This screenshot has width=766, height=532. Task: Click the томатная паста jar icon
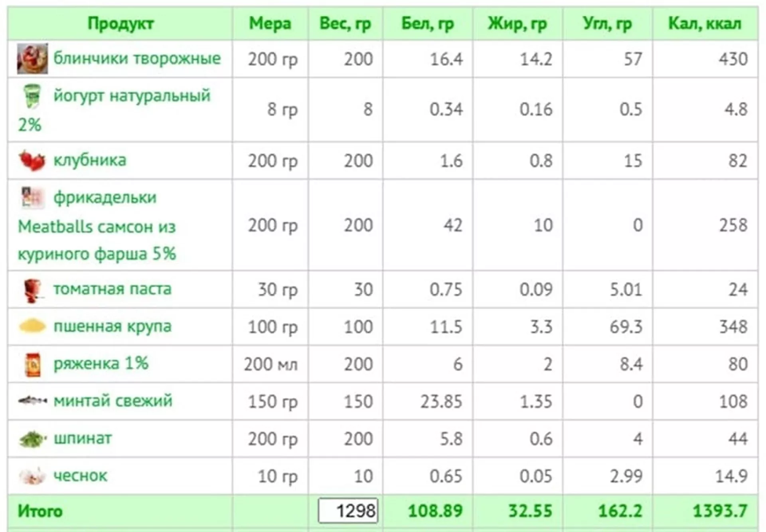[x=33, y=290]
